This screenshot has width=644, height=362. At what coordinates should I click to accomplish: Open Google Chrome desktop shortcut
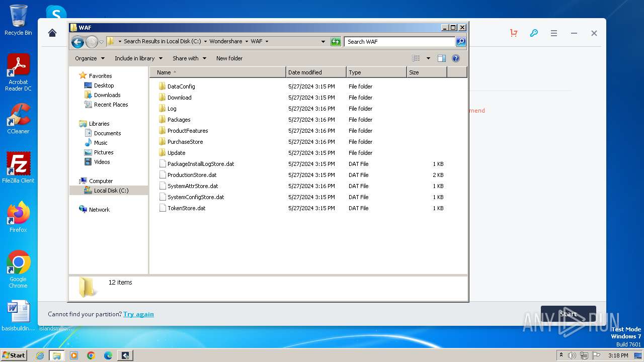point(18,269)
